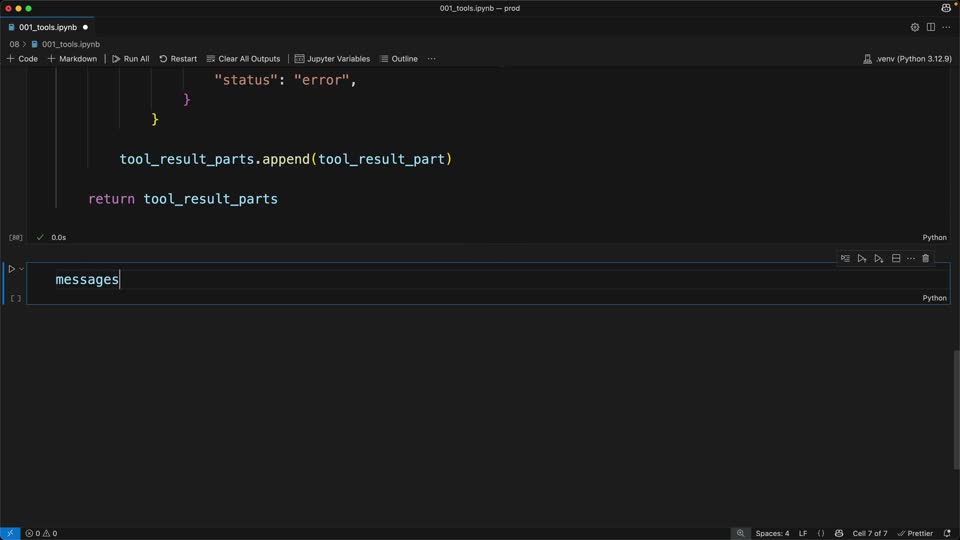Click Run All in notebook toolbar
The width and height of the screenshot is (960, 540).
(x=130, y=59)
